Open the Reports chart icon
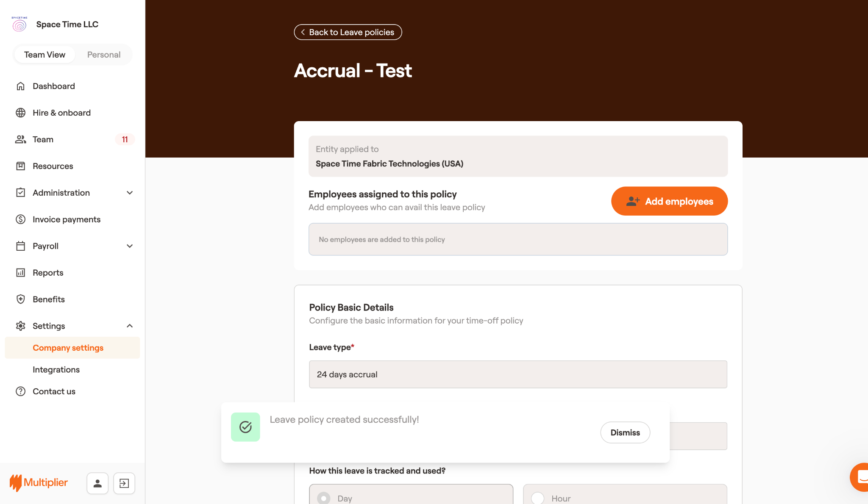Image resolution: width=868 pixels, height=504 pixels. point(20,273)
